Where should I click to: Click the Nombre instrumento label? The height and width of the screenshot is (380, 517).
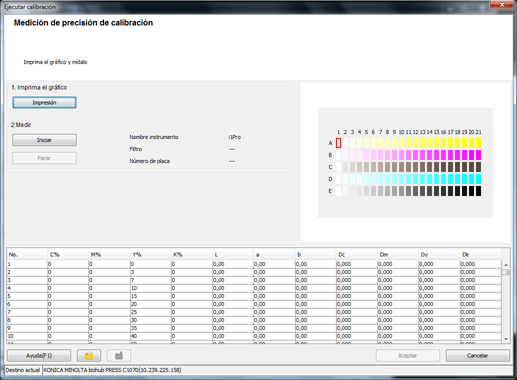point(154,137)
